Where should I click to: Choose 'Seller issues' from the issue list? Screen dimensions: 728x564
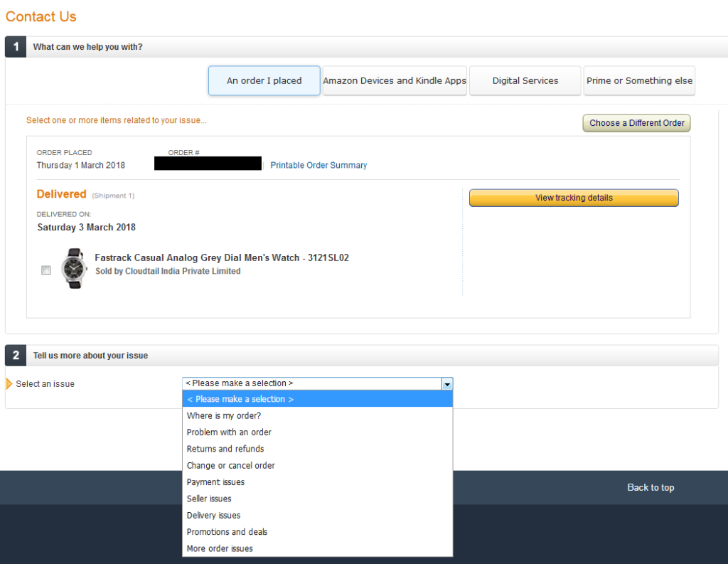(x=208, y=499)
